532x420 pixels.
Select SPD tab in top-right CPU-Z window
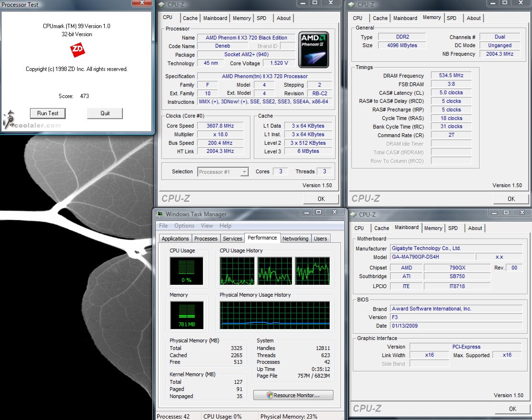451,18
